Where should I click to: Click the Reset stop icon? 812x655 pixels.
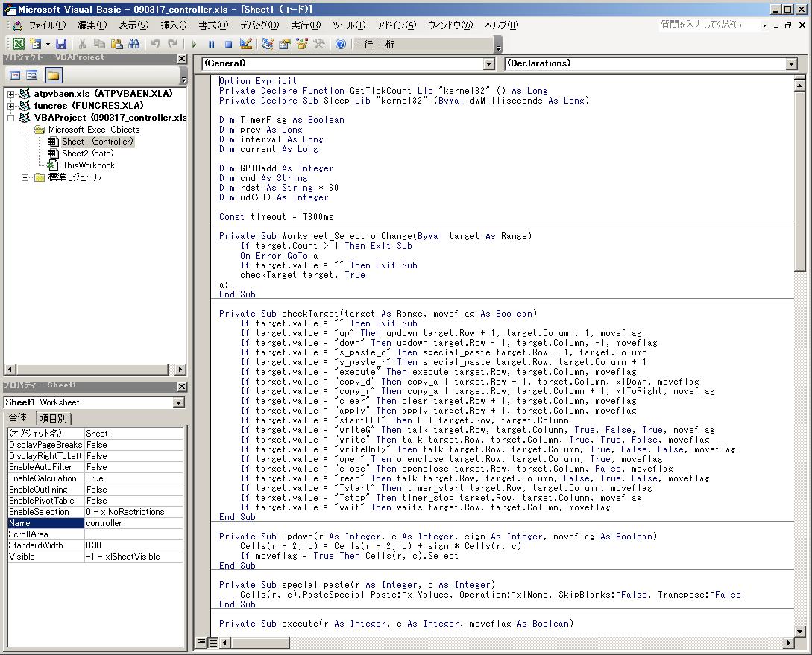tap(228, 45)
